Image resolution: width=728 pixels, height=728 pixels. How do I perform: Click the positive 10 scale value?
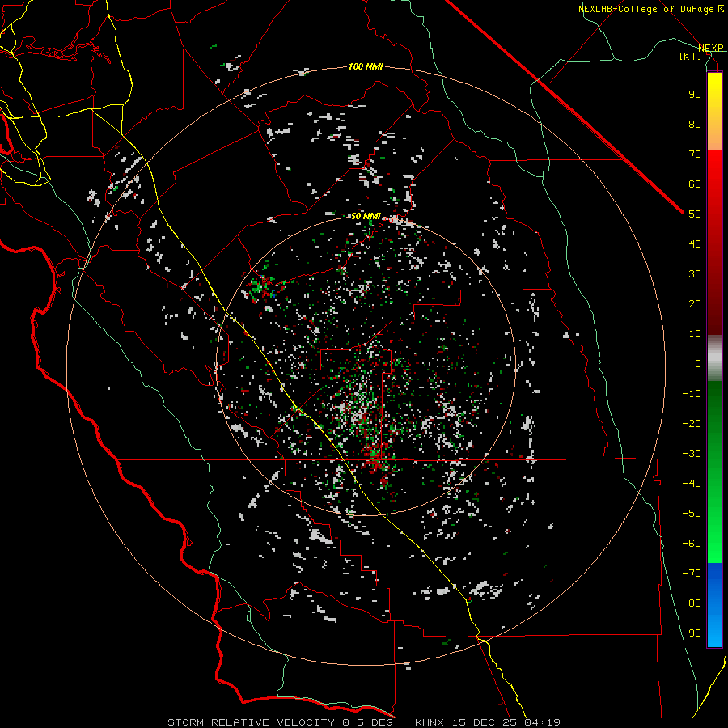coord(695,334)
